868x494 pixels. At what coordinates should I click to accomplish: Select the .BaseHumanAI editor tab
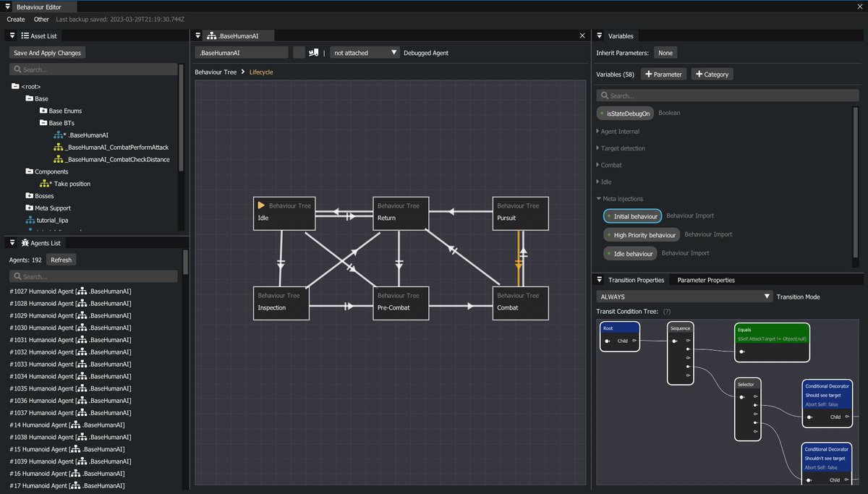[238, 35]
